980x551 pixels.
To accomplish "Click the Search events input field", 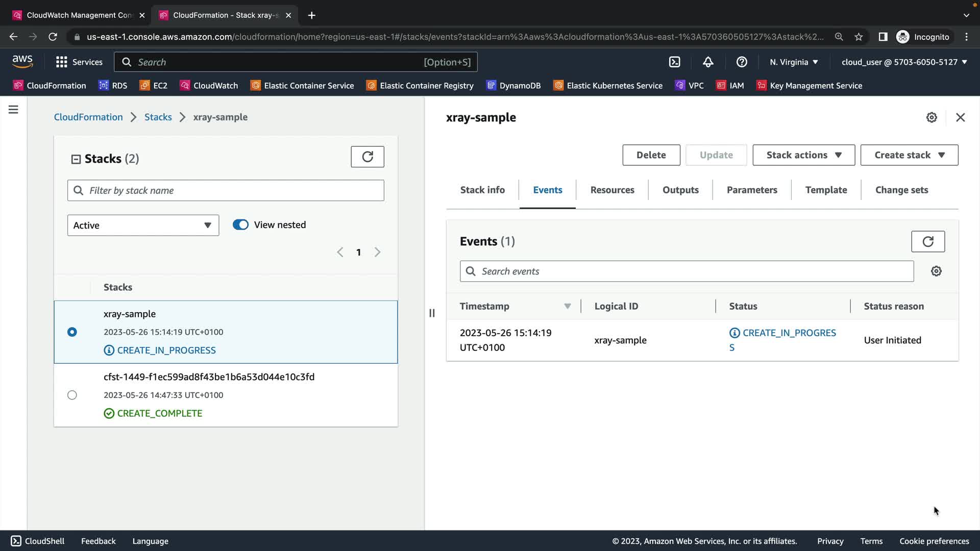I will 687,271.
